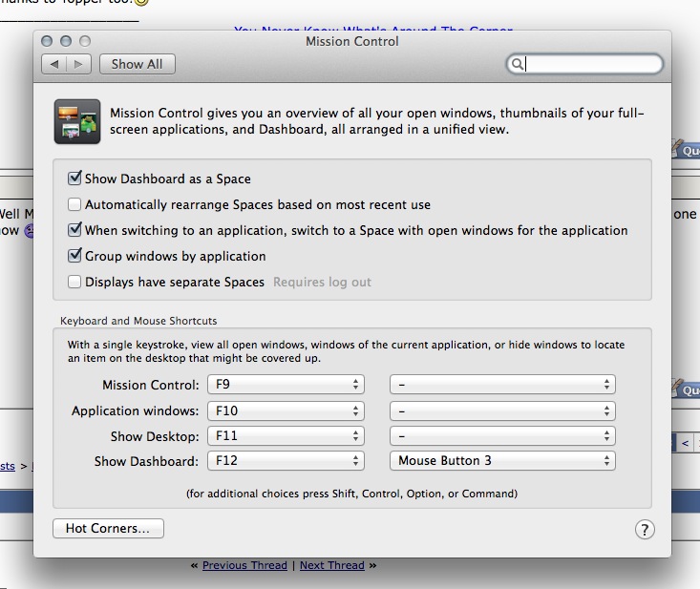The image size is (700, 589).
Task: Open Mission Control mouse shortcut dropdown
Action: (502, 384)
